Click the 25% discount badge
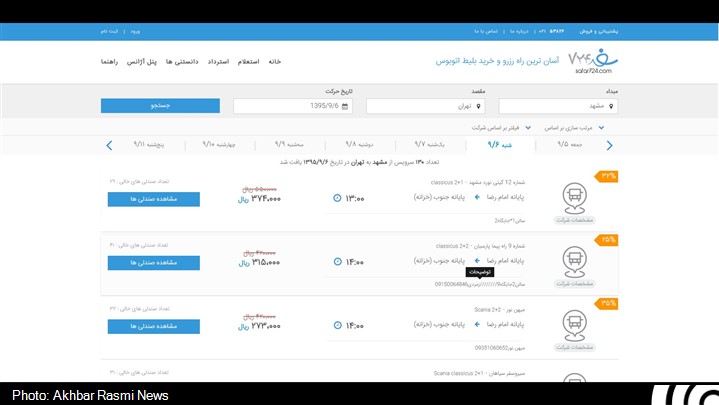Screen dimensions: 719x405 pyautogui.click(x=606, y=240)
